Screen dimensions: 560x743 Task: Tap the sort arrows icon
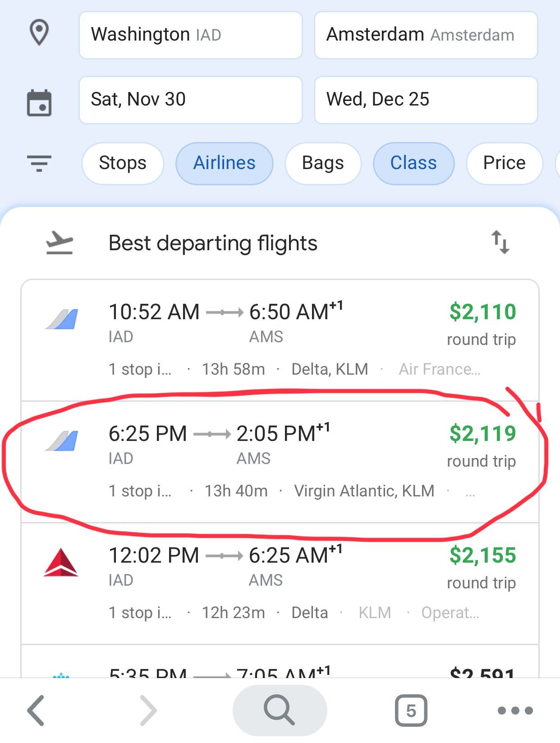tap(500, 243)
